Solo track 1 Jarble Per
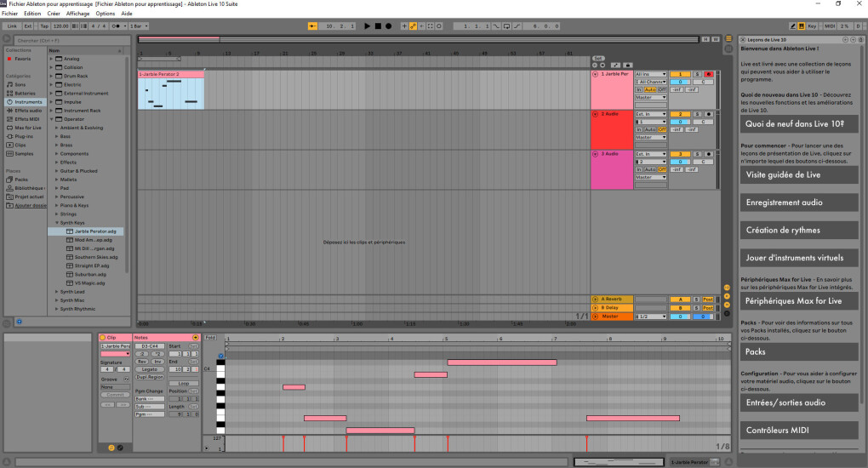The width and height of the screenshot is (868, 468). (x=698, y=74)
